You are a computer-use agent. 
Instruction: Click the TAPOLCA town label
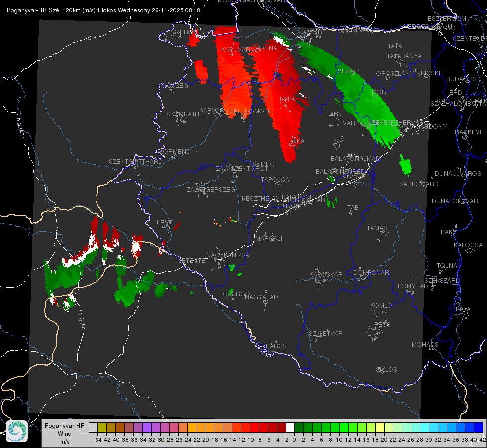(275, 179)
